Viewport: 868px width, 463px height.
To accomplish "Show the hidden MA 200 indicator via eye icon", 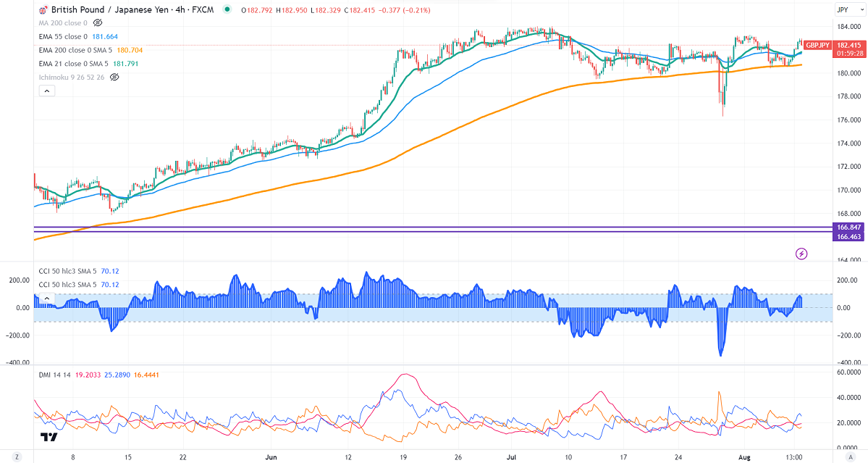I will pyautogui.click(x=98, y=22).
